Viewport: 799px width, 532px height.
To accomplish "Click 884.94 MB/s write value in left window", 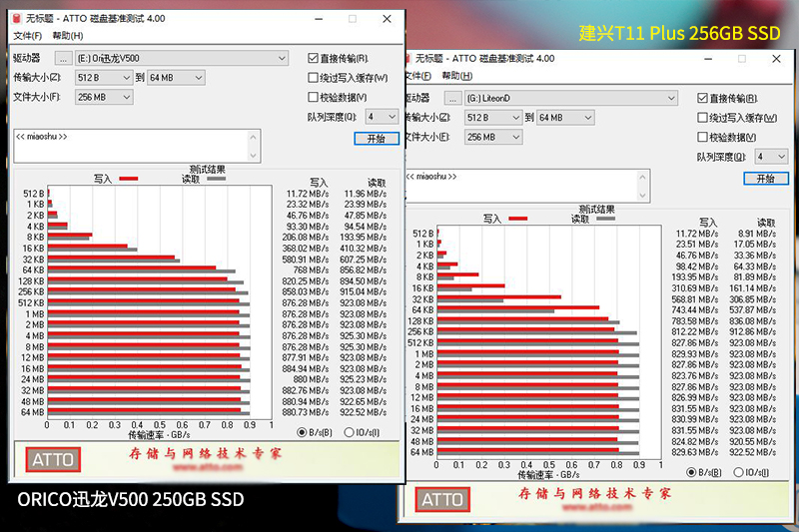I will tap(305, 368).
